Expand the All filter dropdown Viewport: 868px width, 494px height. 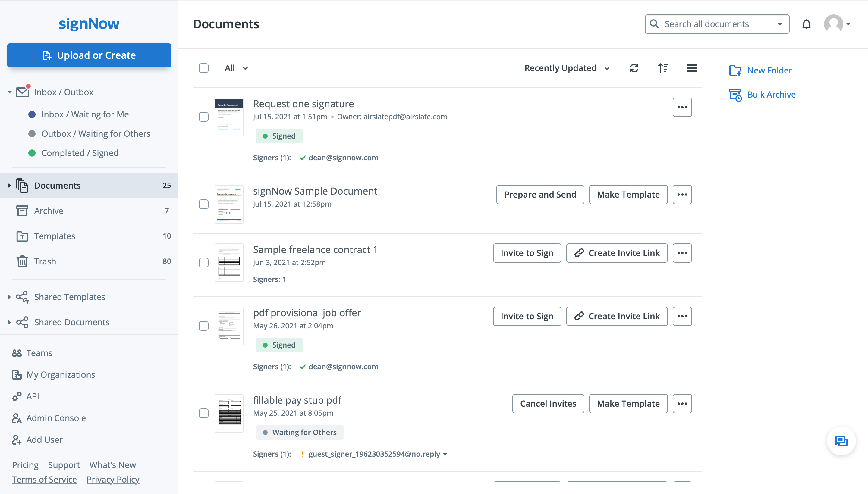click(236, 68)
